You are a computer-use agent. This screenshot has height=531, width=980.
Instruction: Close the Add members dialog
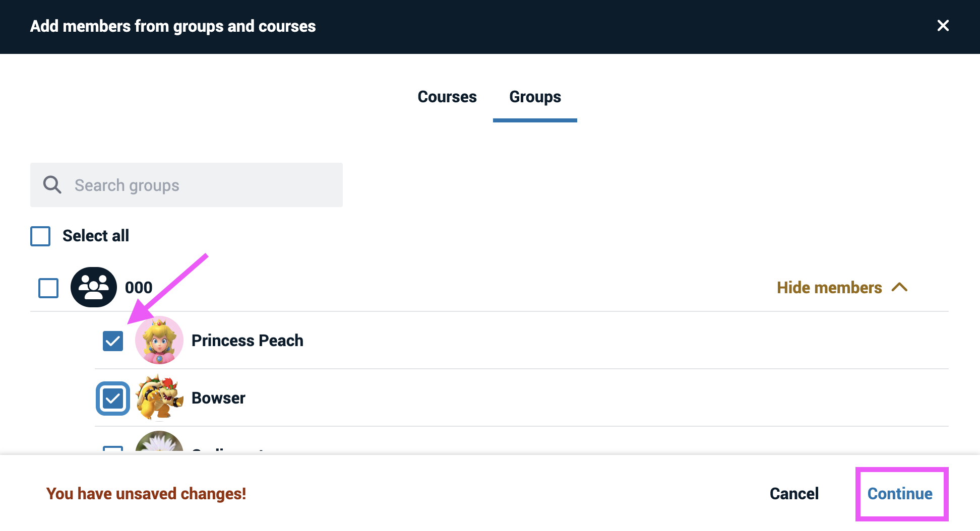click(943, 26)
